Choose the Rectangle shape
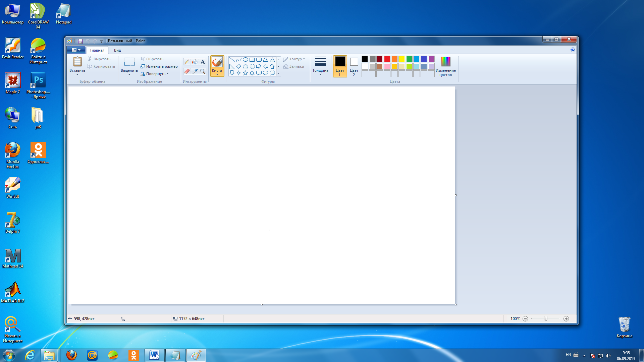The image size is (644, 362). pos(252,60)
